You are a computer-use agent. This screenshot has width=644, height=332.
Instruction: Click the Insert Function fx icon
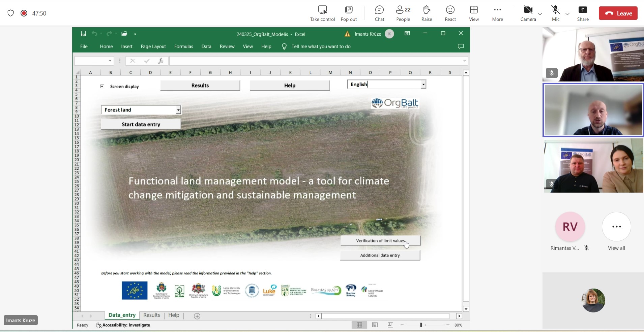click(161, 61)
